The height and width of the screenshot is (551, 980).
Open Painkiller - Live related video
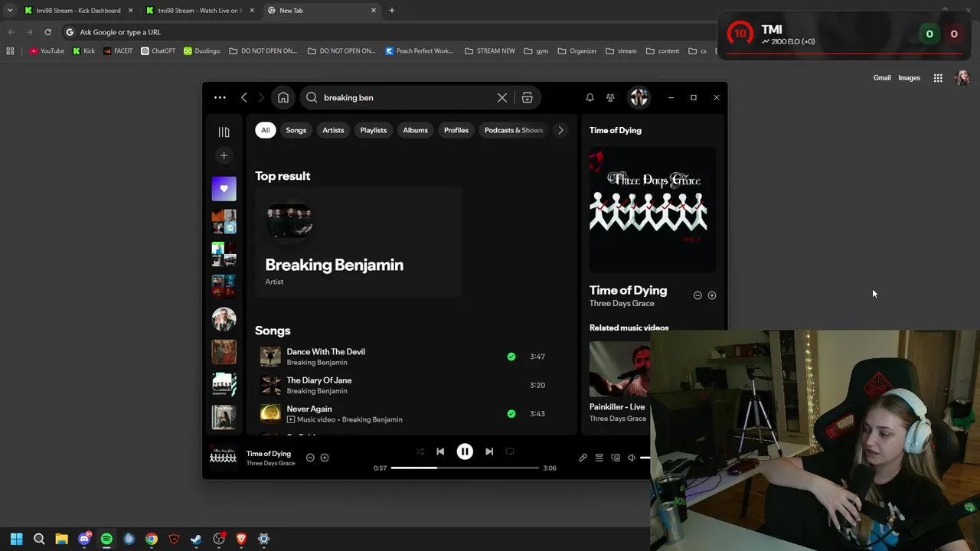click(619, 382)
